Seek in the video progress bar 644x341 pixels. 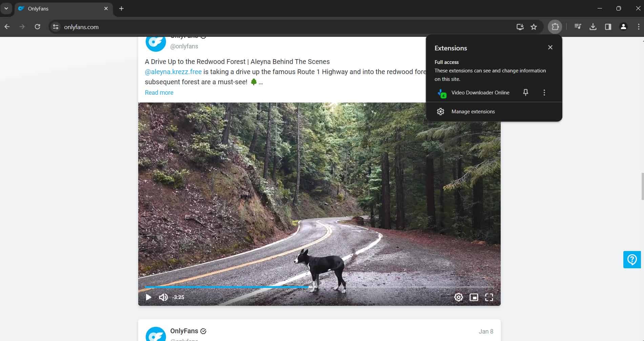319,287
